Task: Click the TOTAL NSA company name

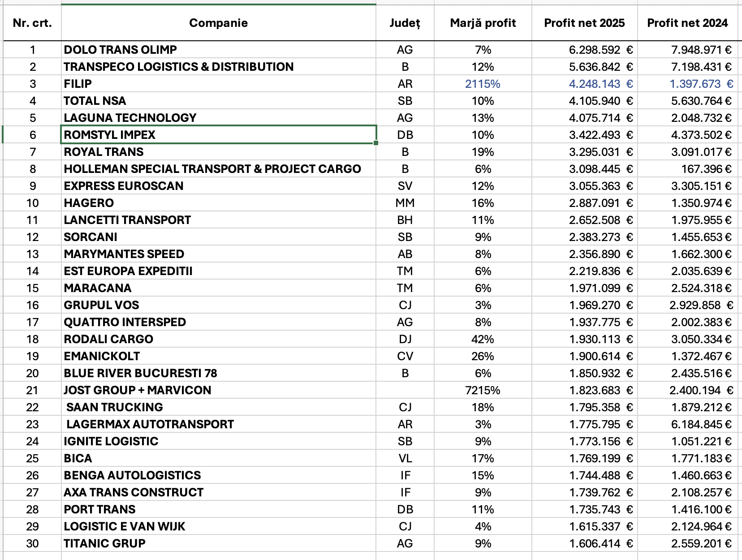Action: [x=95, y=101]
